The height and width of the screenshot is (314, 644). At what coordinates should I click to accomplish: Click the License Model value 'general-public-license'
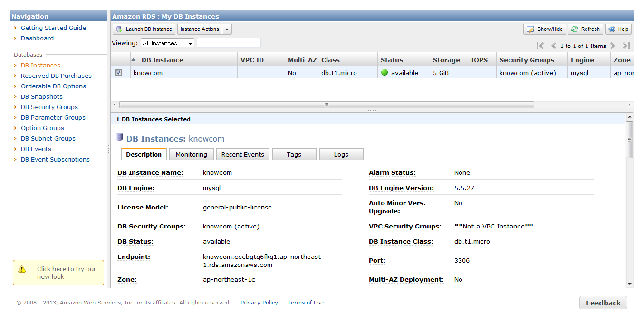237,208
